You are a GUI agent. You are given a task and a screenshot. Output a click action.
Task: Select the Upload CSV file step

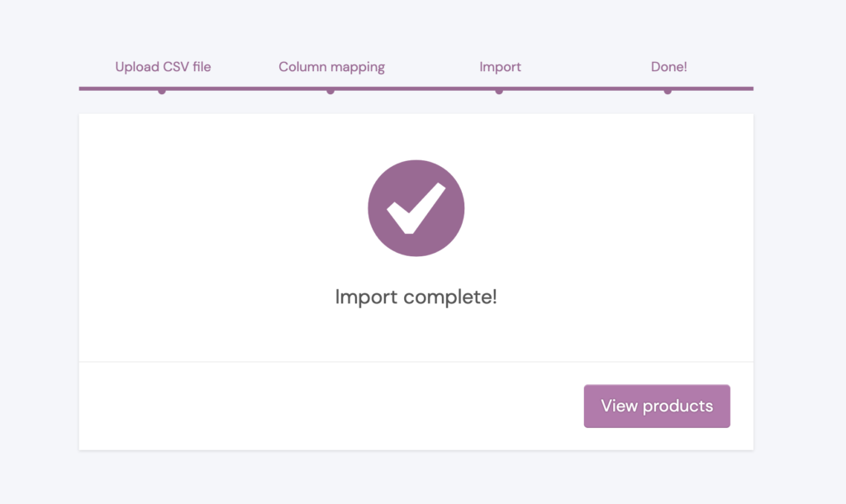(163, 67)
